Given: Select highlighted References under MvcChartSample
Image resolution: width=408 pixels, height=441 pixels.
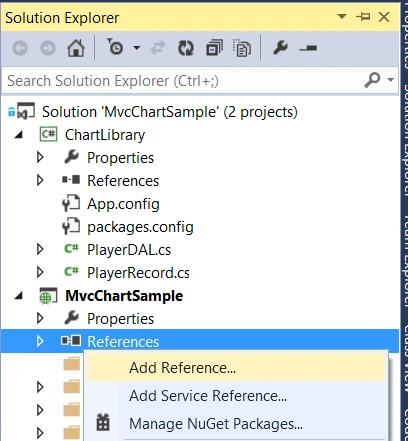Looking at the screenshot, I should (x=123, y=342).
